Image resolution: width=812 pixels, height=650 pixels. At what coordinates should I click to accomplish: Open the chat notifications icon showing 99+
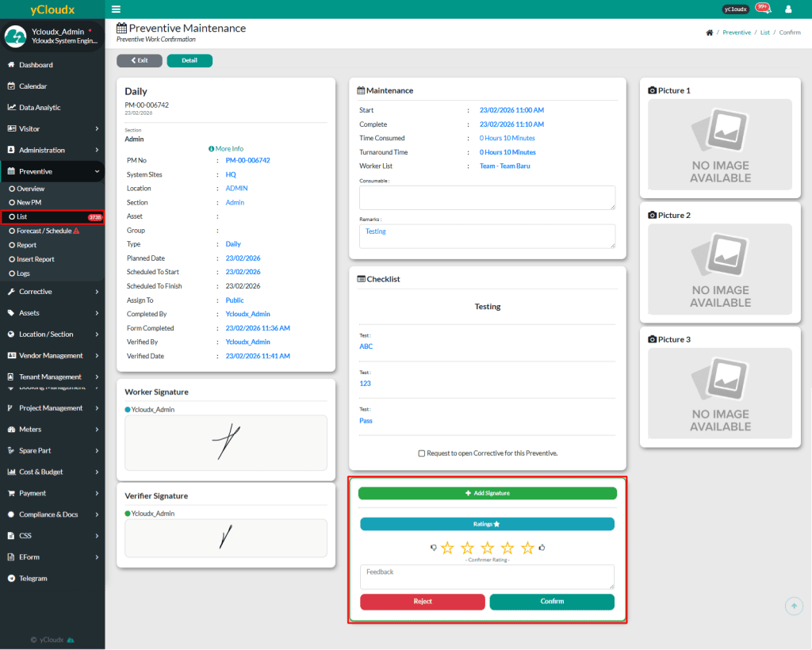[x=762, y=9]
